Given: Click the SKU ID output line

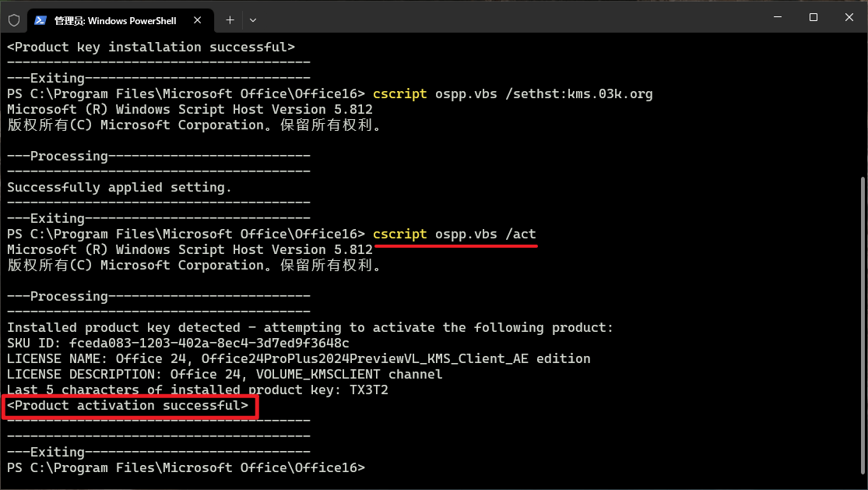Looking at the screenshot, I should coord(178,344).
